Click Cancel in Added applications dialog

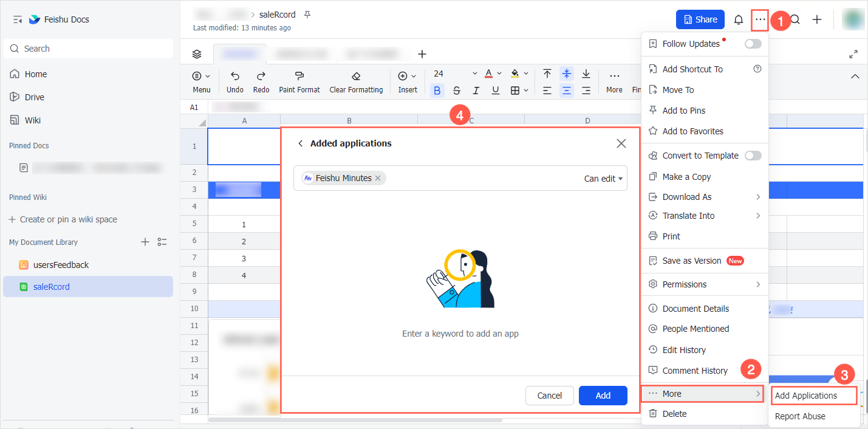550,396
